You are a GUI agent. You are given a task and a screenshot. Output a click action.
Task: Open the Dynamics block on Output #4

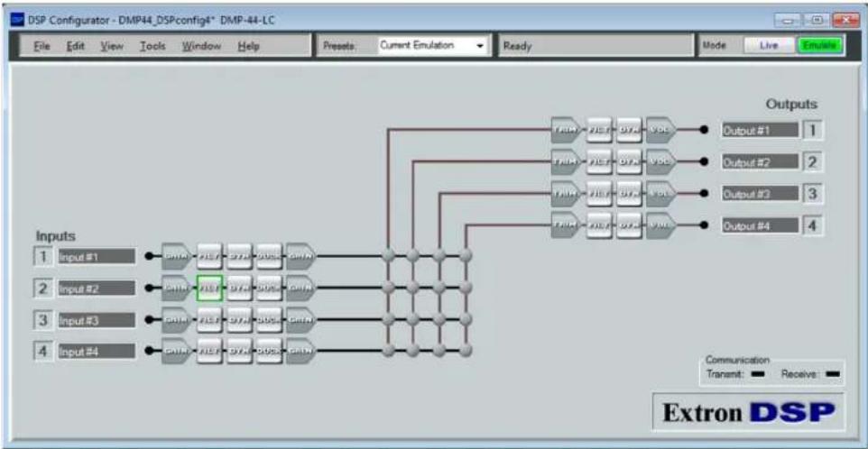coord(629,225)
